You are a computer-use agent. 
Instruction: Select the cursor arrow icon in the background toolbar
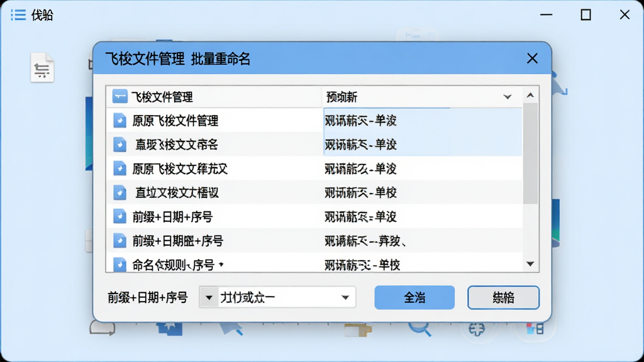(231, 328)
